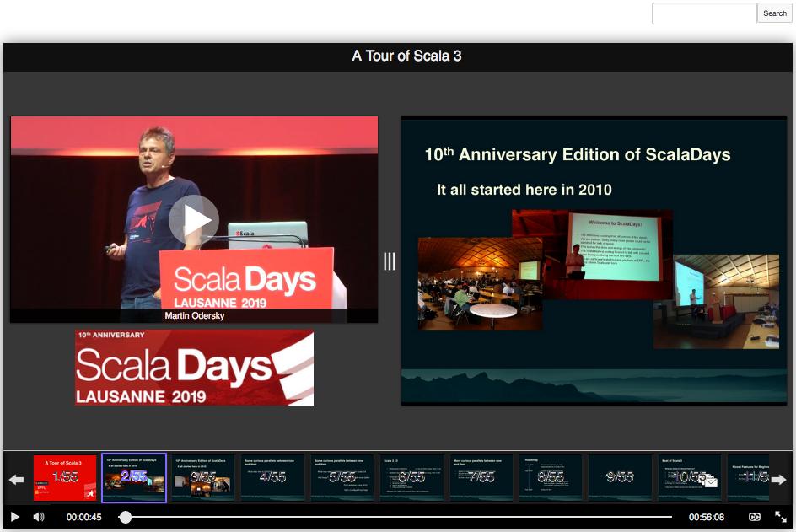
Task: Click the main slide titled 10th Anniversary Edition of ScalaDays
Action: coord(594,261)
